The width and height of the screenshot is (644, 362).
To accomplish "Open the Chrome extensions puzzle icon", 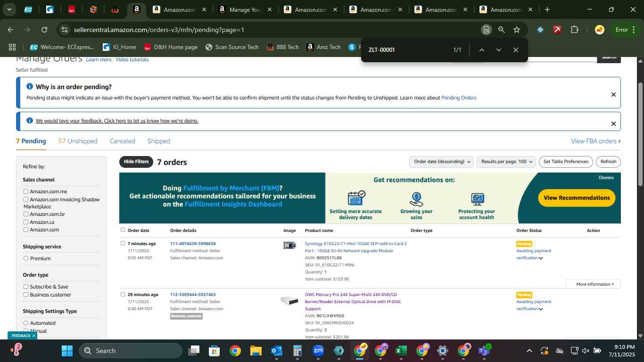I will coord(574,30).
